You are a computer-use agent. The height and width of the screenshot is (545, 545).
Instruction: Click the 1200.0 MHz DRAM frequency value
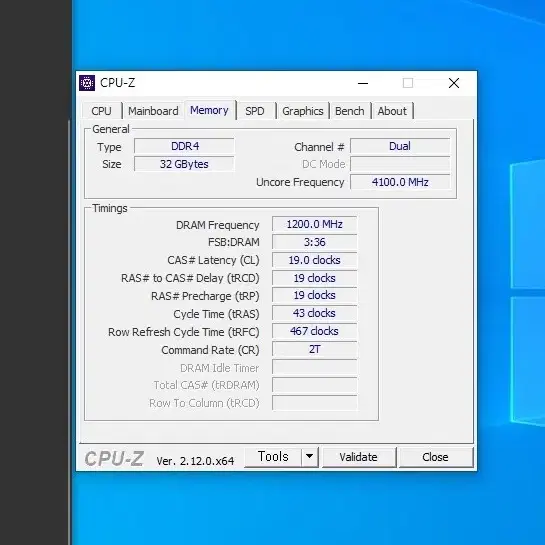(x=315, y=224)
